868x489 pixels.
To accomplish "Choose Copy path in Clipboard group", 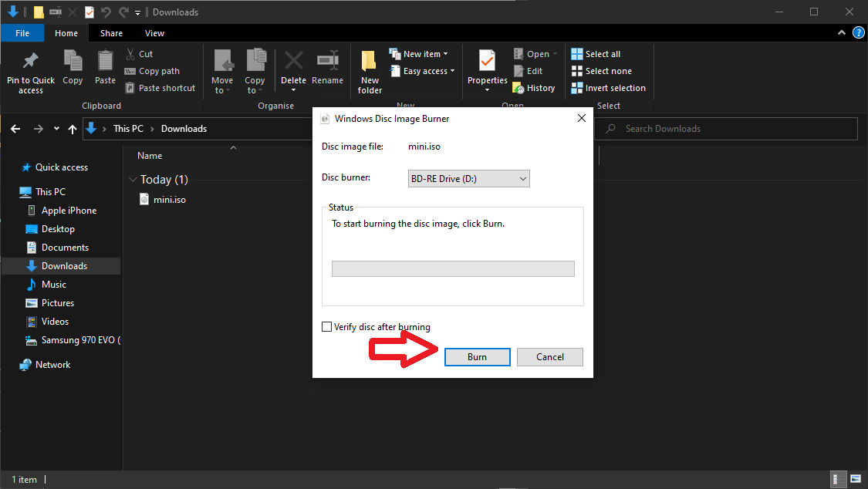I will click(x=152, y=71).
